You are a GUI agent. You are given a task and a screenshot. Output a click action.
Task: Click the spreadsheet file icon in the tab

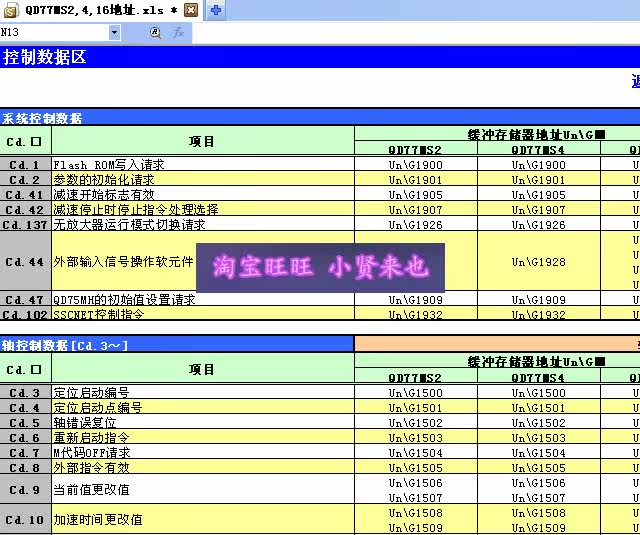click(x=11, y=10)
